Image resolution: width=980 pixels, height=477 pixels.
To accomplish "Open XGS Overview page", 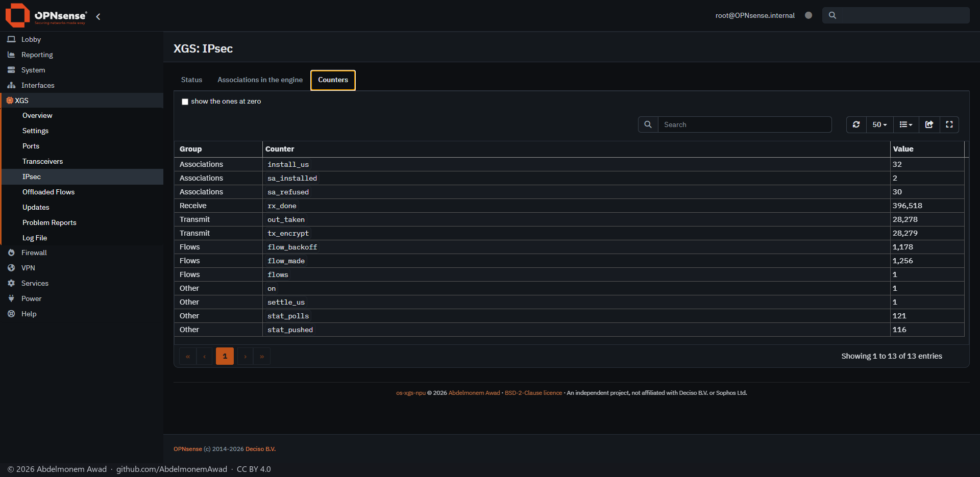I will pos(83,115).
